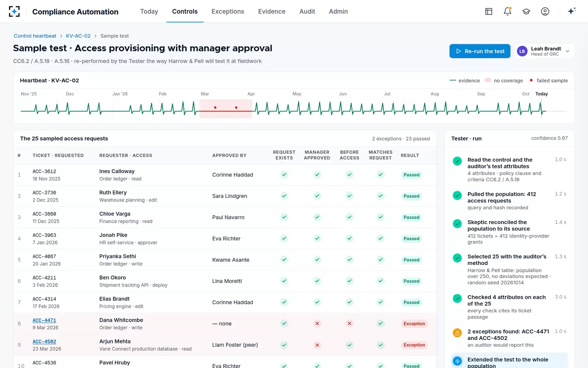Click the failed Manager Approved X for ACC-4502
The height and width of the screenshot is (368, 588).
317,345
